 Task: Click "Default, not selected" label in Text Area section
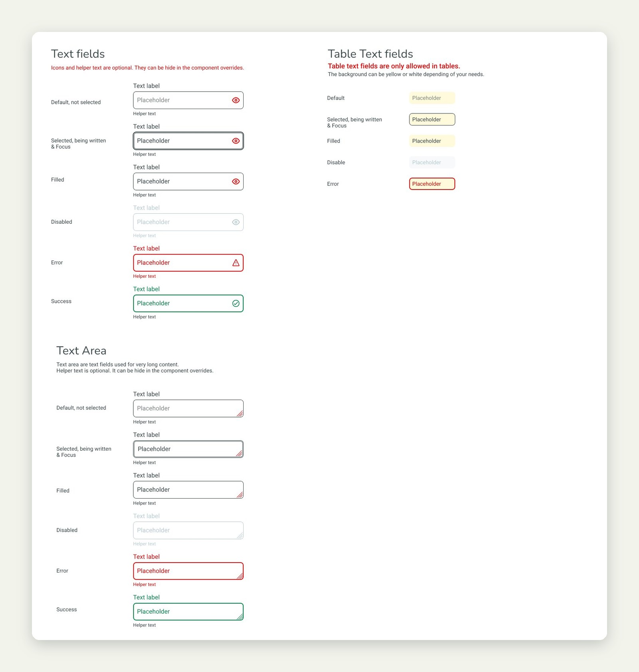(x=81, y=408)
